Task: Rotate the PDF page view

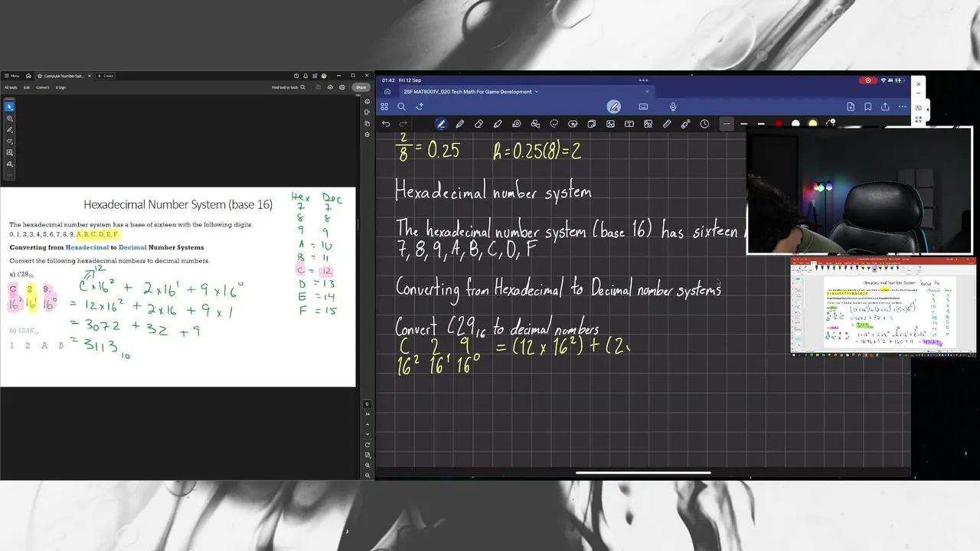Action: point(367,445)
